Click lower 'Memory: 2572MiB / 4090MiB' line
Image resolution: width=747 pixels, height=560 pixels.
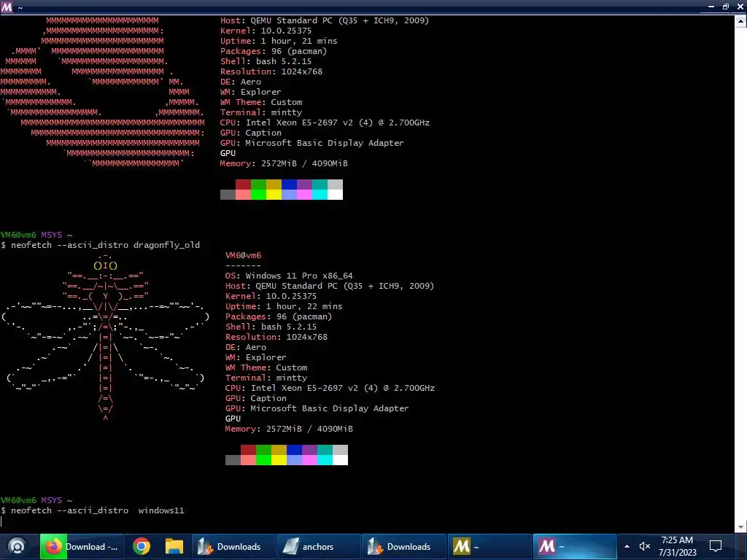[x=289, y=429]
